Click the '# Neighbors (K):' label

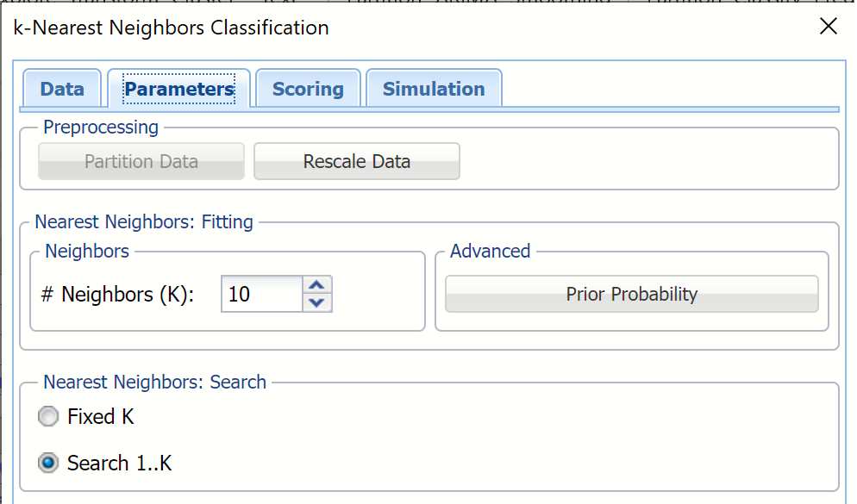(118, 294)
